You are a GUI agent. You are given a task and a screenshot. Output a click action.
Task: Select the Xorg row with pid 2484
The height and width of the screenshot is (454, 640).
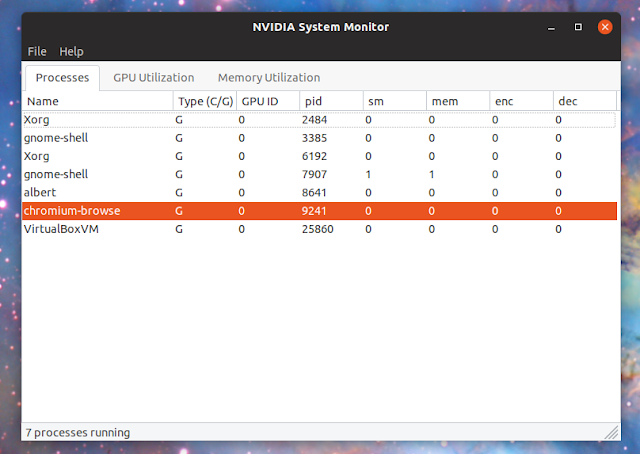point(319,120)
